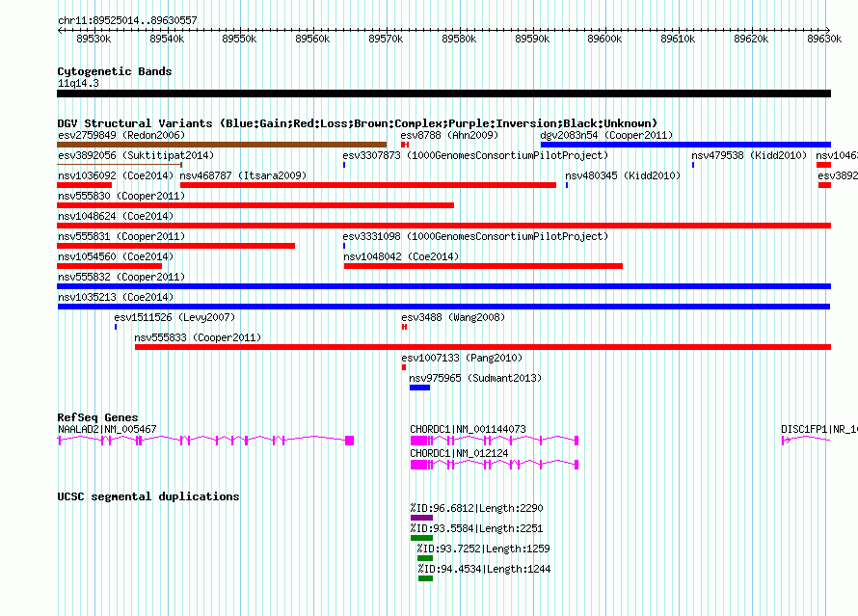Screen dimensions: 858x616
Task: Select the nsv1048624 (Coe2014) loss bar
Action: pyautogui.click(x=443, y=226)
